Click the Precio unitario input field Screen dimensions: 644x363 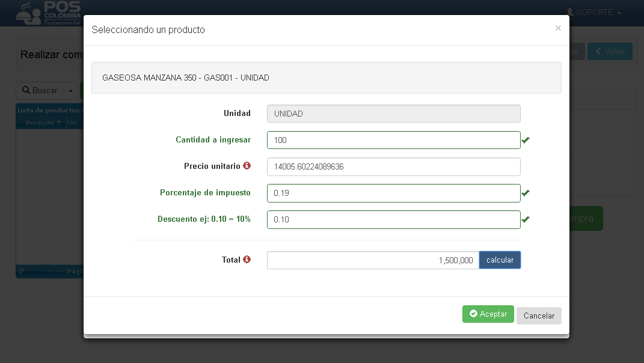point(393,166)
